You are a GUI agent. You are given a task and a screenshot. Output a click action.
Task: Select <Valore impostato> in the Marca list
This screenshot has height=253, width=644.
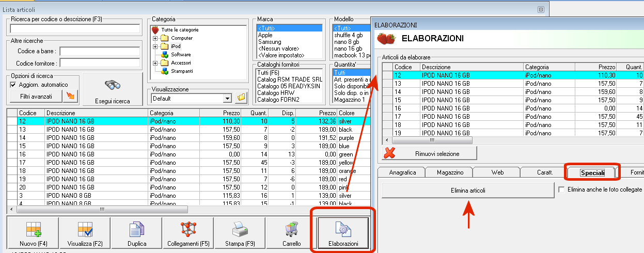click(x=281, y=55)
